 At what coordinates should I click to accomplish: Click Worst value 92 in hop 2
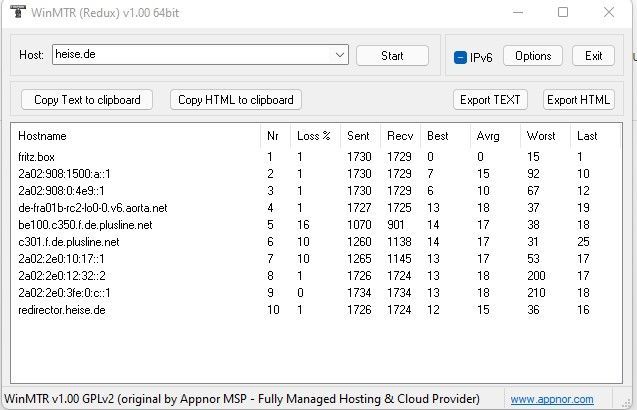point(533,174)
